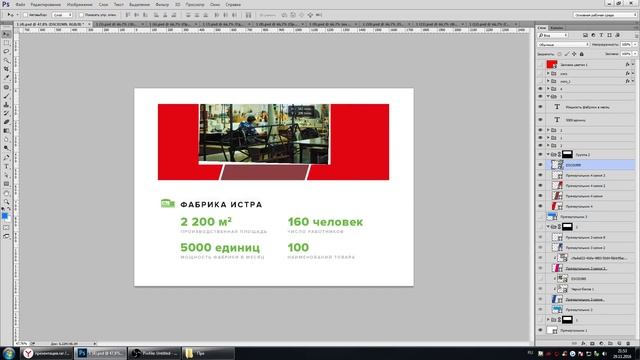Image resolution: width=640 pixels, height=360 pixels.
Task: Select the Move tool
Action: (x=6, y=34)
